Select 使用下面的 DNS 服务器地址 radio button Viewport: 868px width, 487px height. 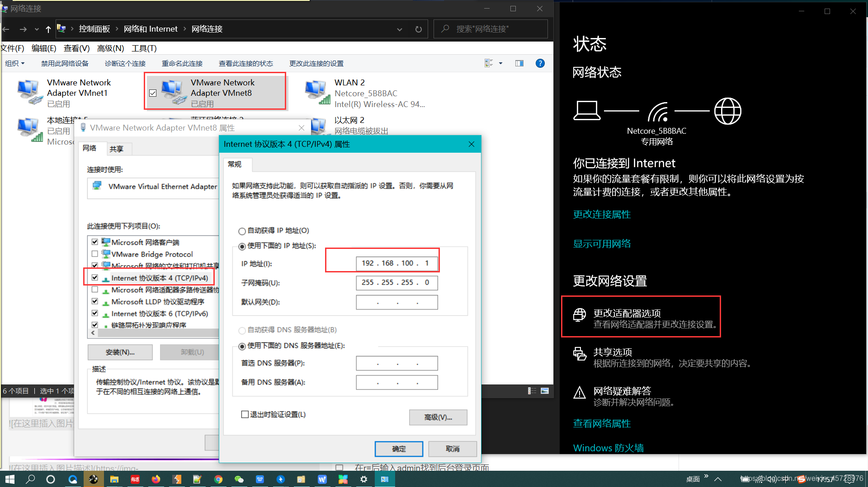coord(242,346)
